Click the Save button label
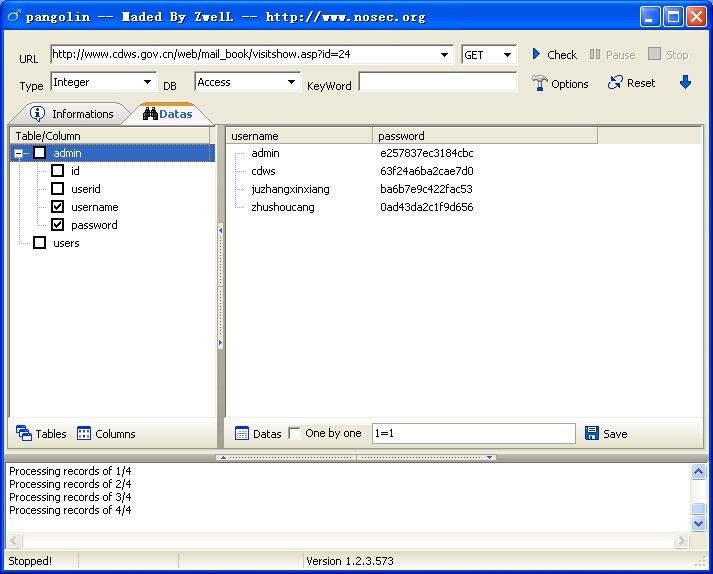 [x=615, y=434]
